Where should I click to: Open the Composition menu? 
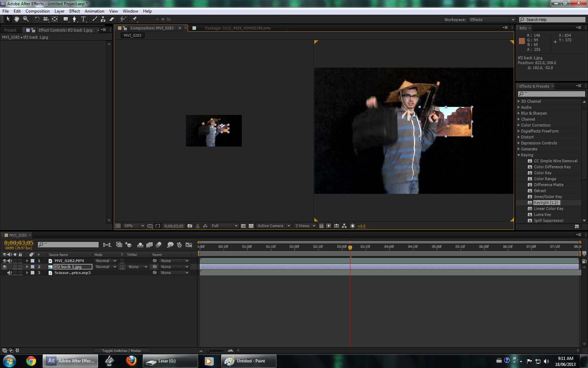(37, 11)
